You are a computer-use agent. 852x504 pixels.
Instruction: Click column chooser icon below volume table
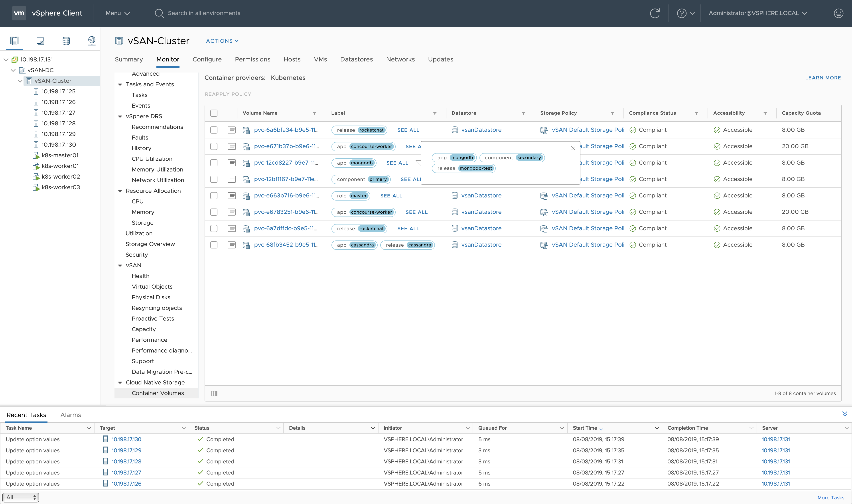tap(214, 393)
